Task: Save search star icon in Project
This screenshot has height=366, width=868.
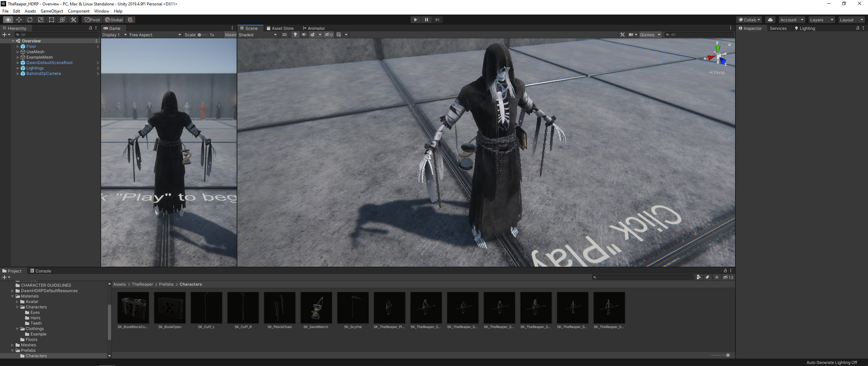Action: (x=717, y=277)
